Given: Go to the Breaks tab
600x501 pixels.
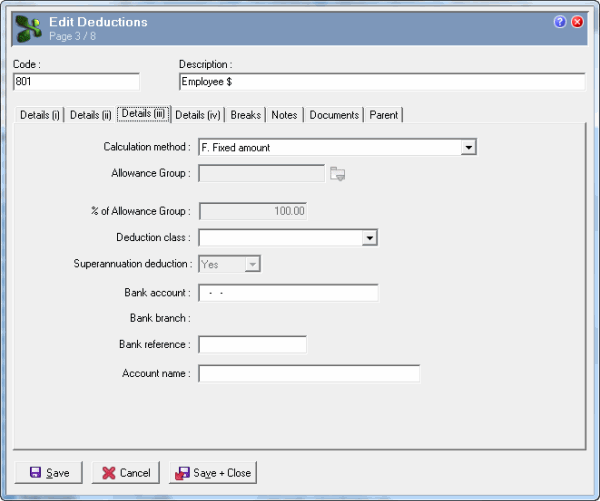Looking at the screenshot, I should [x=246, y=115].
